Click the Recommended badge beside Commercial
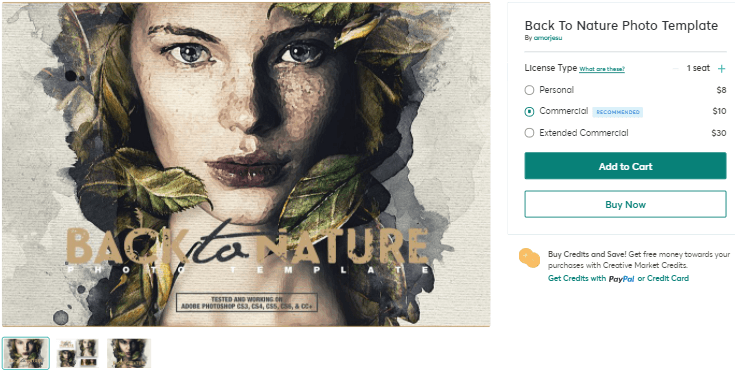This screenshot has width=735, height=372. pyautogui.click(x=618, y=112)
